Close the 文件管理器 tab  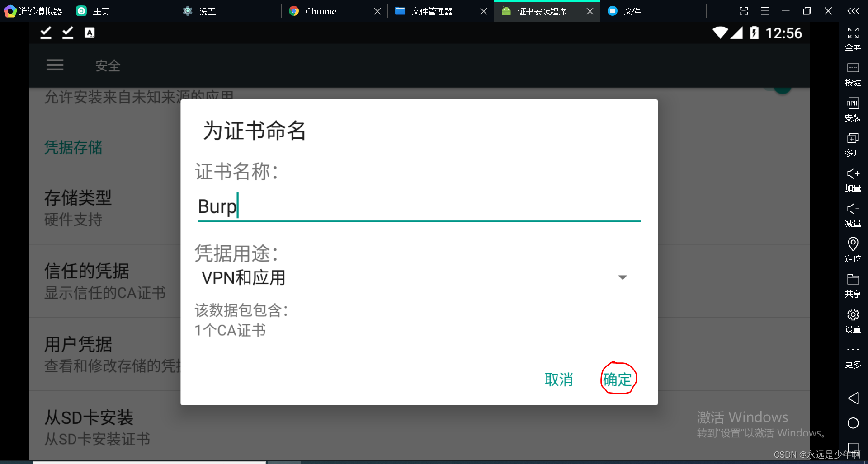coord(484,11)
